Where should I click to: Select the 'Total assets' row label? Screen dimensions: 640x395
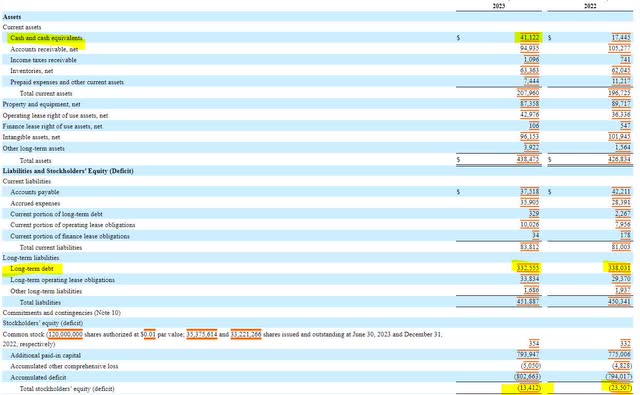pos(36,161)
